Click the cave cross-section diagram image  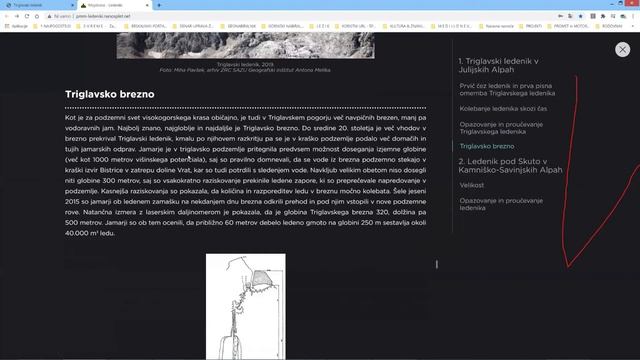pyautogui.click(x=246, y=307)
